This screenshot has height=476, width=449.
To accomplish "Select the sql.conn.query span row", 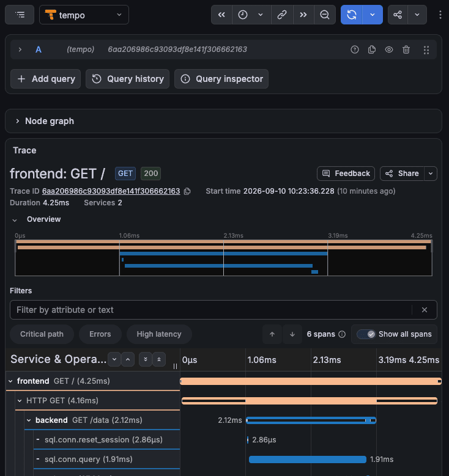I will [106, 460].
